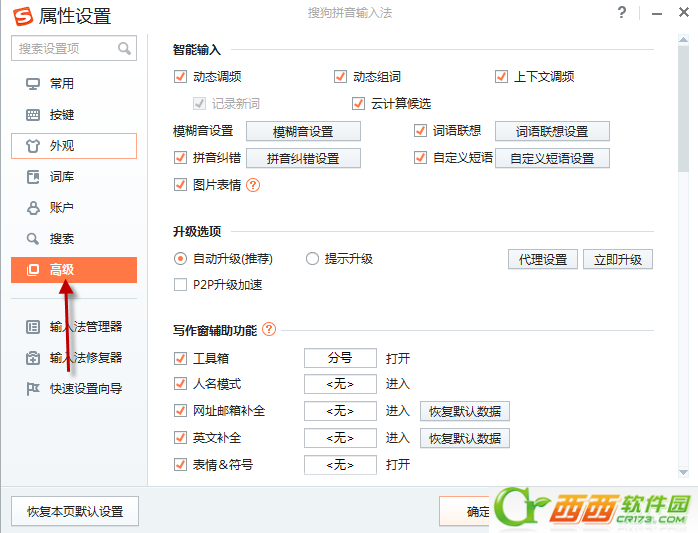The width and height of the screenshot is (698, 533).
Task: Click the keyboard icon beside 按键
Action: [32, 115]
